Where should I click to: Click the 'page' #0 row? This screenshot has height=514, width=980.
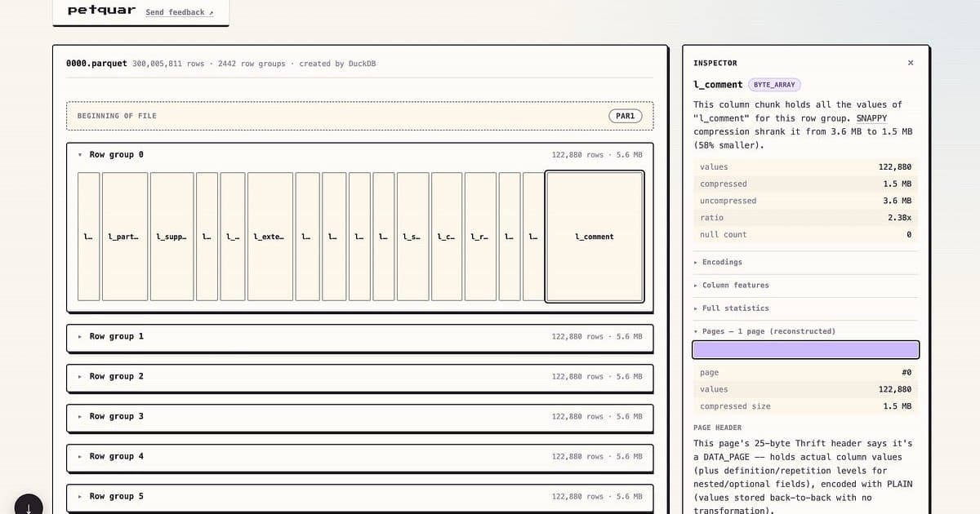click(805, 372)
